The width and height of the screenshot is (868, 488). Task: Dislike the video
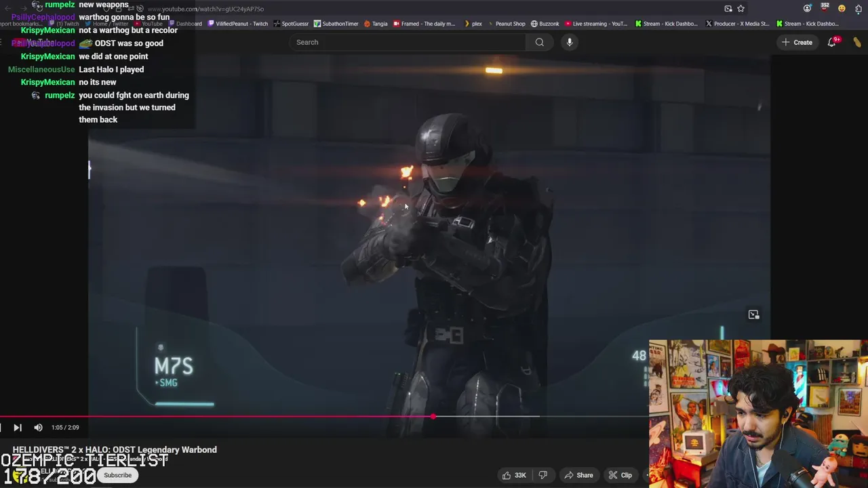tap(542, 475)
